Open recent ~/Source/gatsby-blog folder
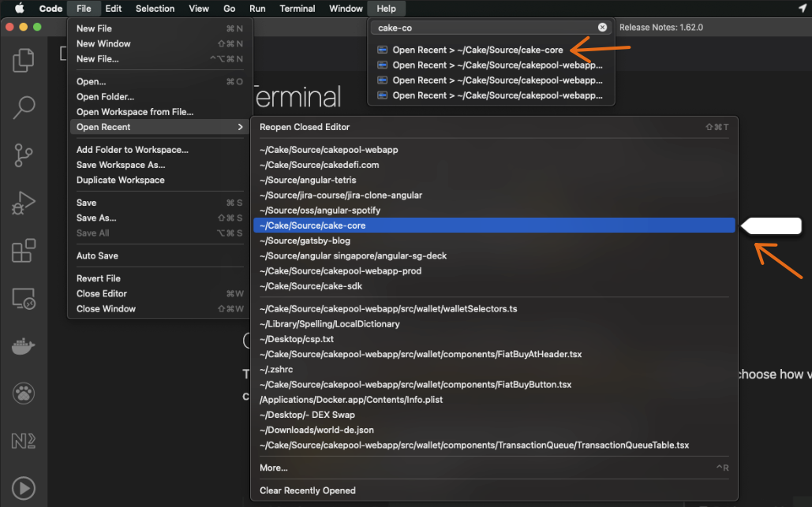Screen dimensions: 812x507 (x=494, y=240)
